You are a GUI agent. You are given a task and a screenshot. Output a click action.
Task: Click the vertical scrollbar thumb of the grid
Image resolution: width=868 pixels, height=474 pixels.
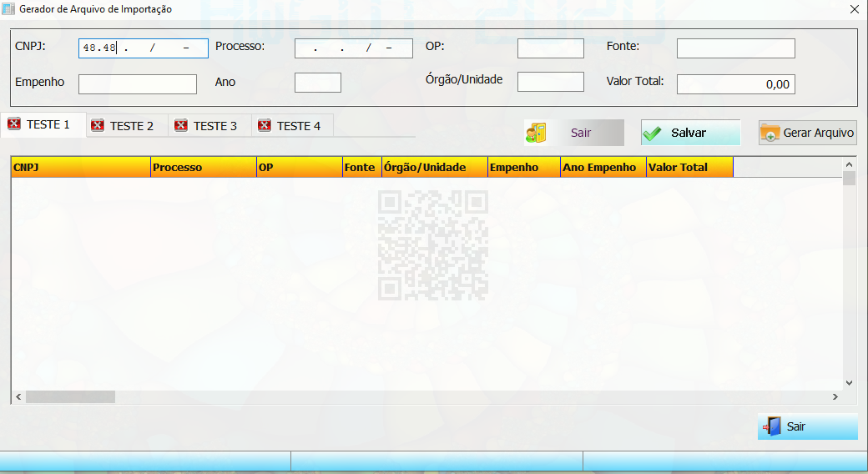tap(849, 179)
